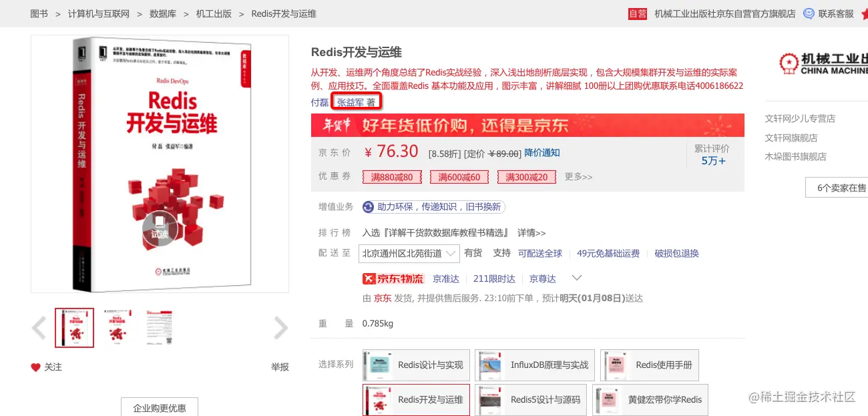Screen dimensions: 868x416
Task: Click the 京尊达 delivery option
Action: (x=543, y=278)
